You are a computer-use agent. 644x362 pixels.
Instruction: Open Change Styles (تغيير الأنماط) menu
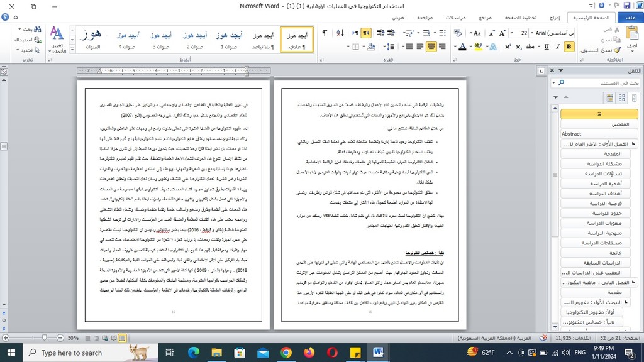(x=57, y=40)
